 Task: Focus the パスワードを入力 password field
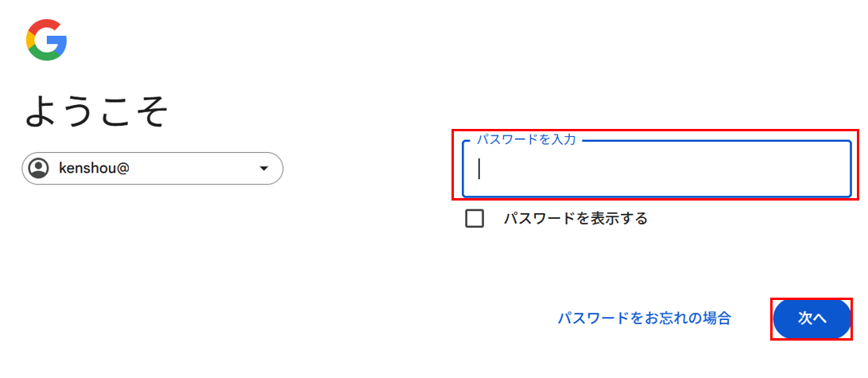coord(657,169)
